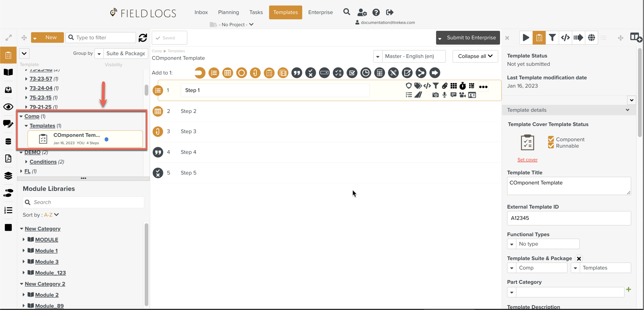Click the Set cover link
Screen dimensions: 644x310
point(527,160)
